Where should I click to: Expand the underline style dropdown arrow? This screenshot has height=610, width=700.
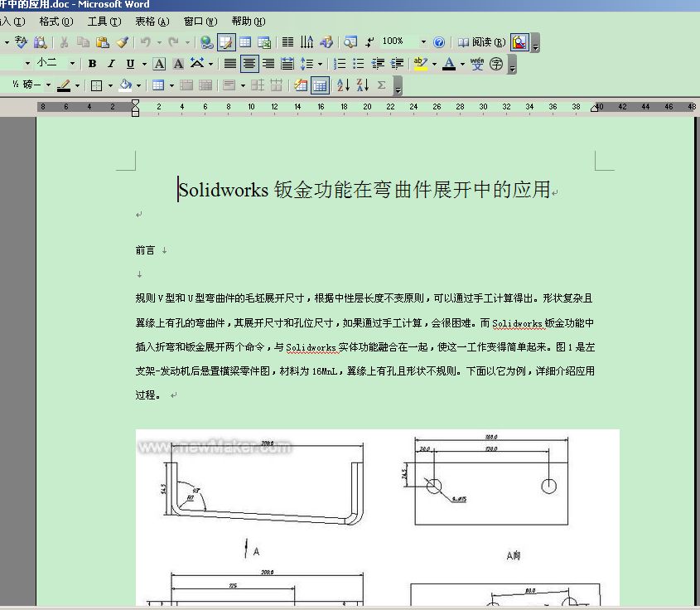[144, 64]
